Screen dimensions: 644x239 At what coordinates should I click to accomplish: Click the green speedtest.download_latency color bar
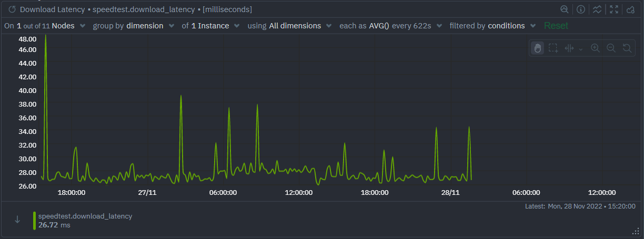[34, 221]
